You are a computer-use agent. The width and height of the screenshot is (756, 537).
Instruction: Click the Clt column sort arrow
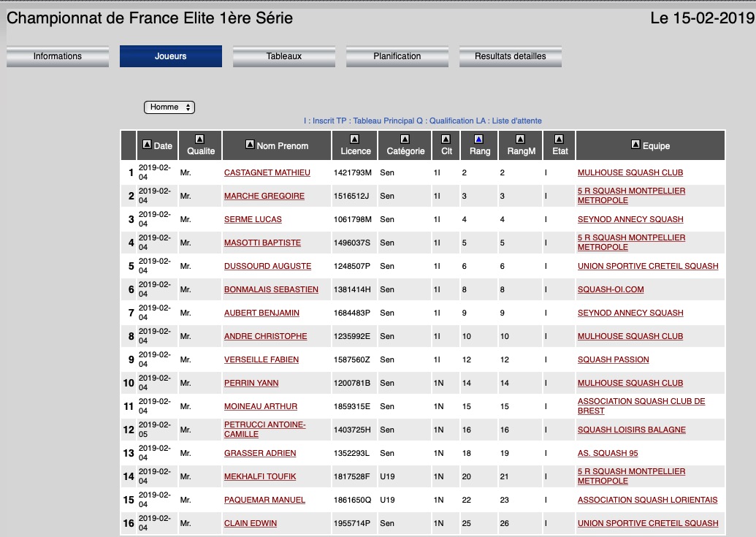(446, 139)
